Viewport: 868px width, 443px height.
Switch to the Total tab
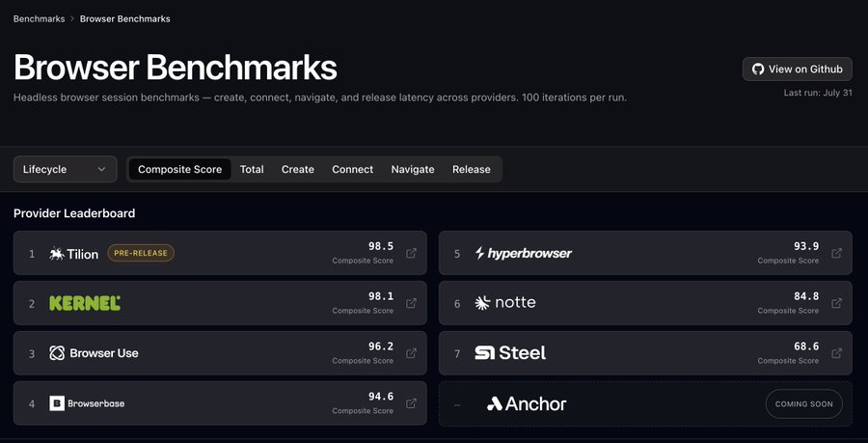(252, 170)
